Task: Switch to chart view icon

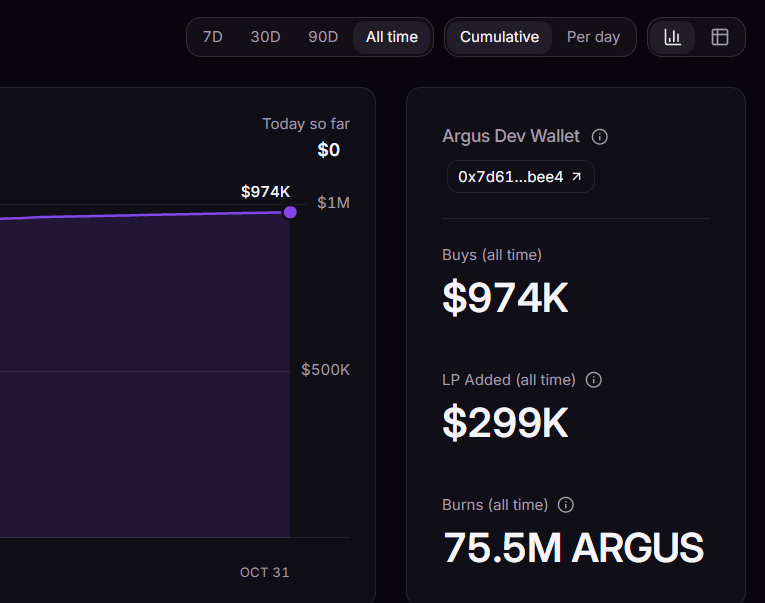Action: (x=672, y=37)
